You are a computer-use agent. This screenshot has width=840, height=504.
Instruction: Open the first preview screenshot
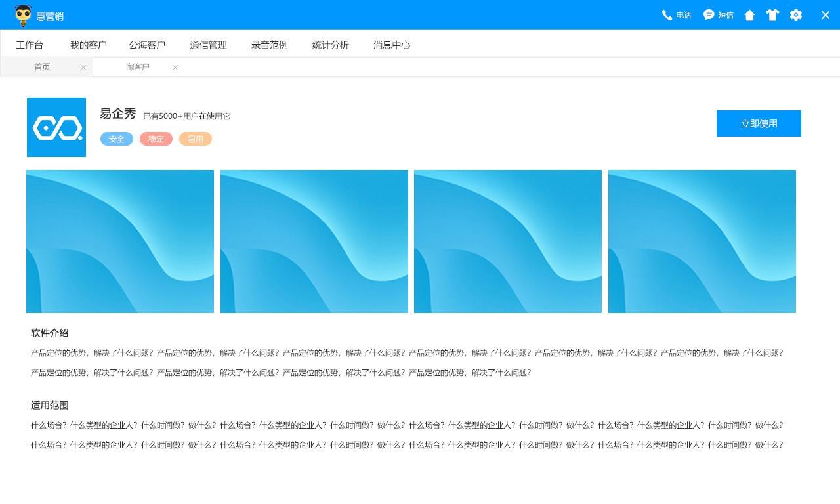click(120, 241)
